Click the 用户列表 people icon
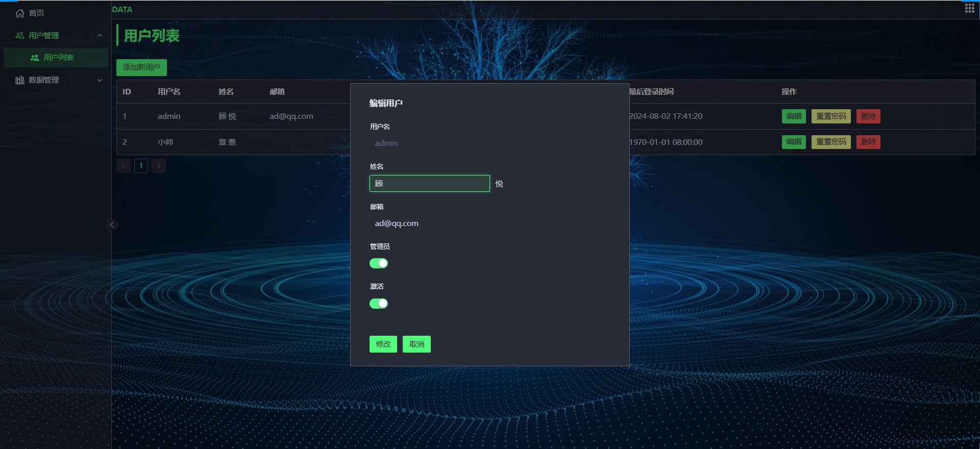The image size is (980, 449). pos(35,58)
